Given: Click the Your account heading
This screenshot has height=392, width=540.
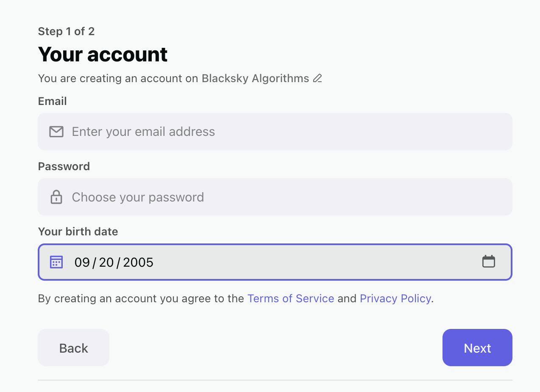Looking at the screenshot, I should point(103,54).
